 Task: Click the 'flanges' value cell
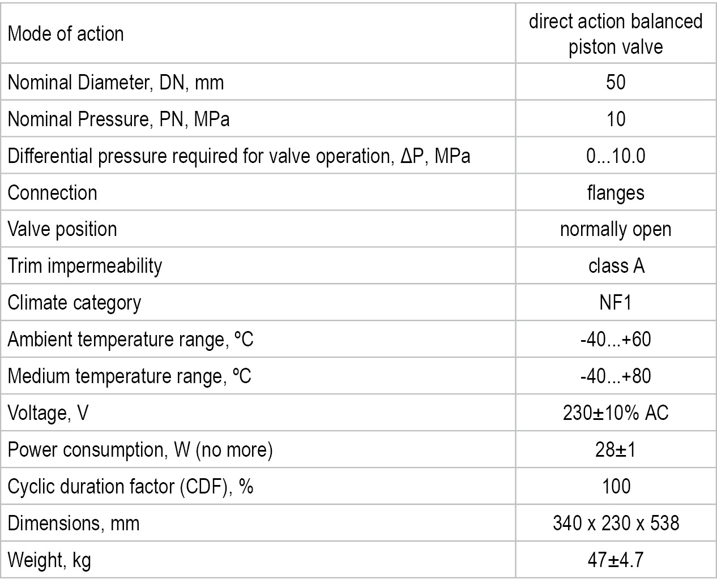coord(616,193)
